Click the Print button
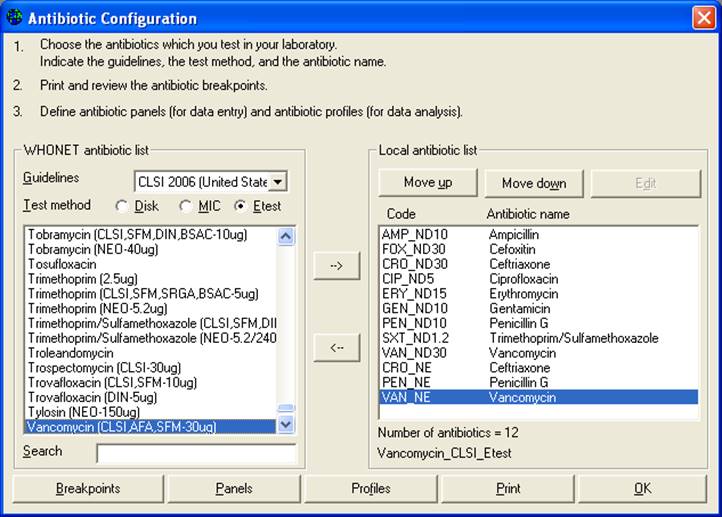 508,488
